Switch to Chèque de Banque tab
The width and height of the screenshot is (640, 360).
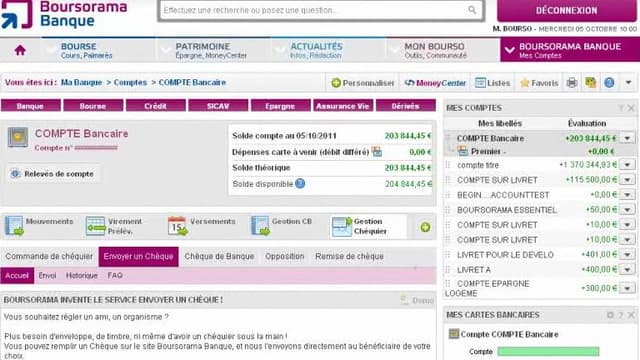click(219, 257)
